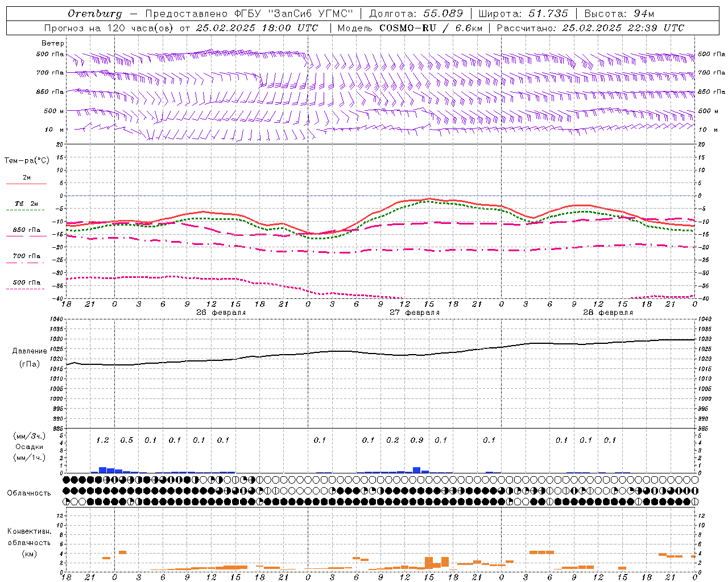
Task: Click the Широта: 51.735 value
Action: click(523, 14)
